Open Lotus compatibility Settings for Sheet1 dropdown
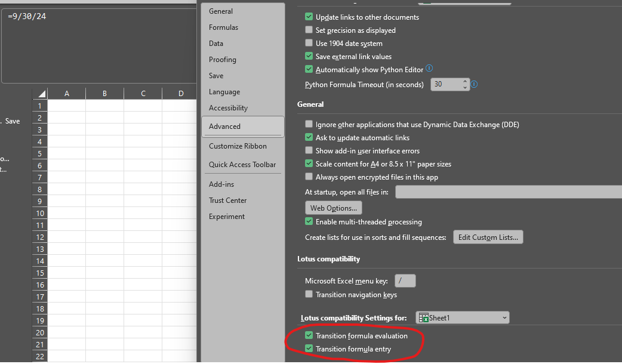 click(x=463, y=317)
